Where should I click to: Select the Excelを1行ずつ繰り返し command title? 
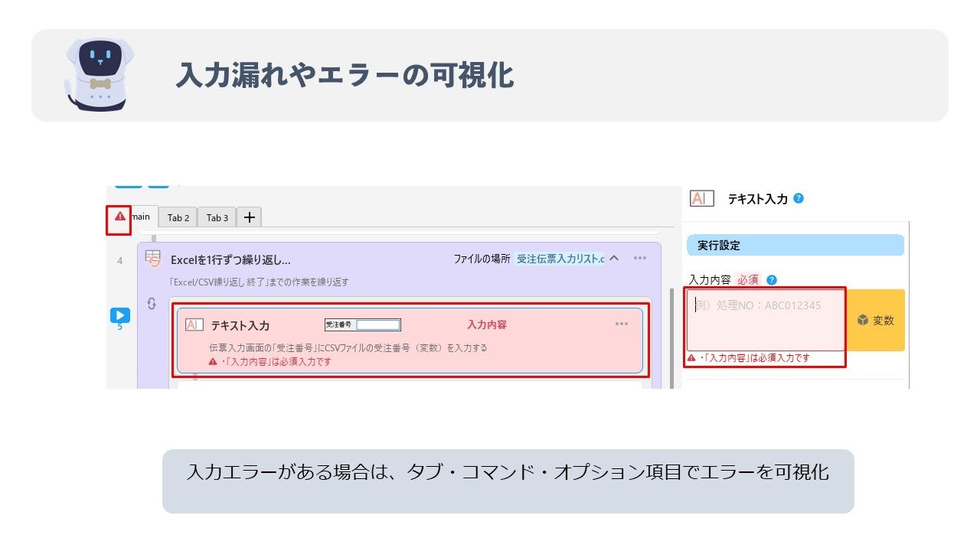[230, 259]
